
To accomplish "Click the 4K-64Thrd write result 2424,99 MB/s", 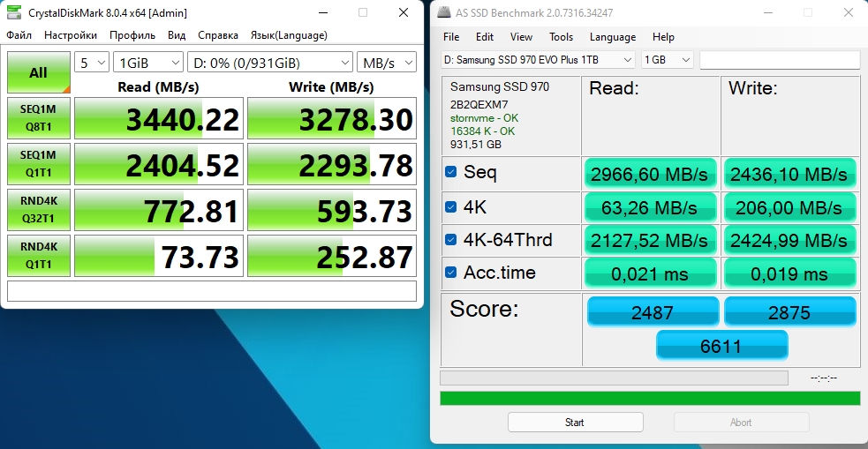I will [x=789, y=241].
